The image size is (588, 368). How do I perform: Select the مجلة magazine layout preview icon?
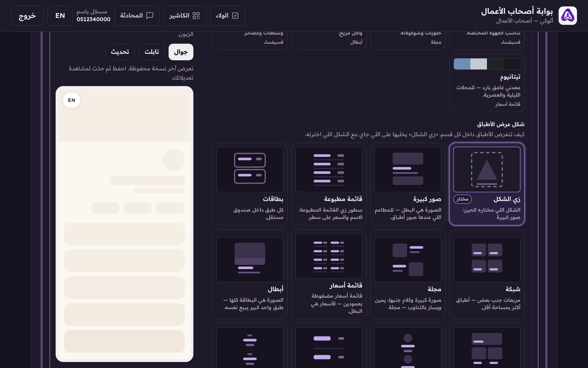408,259
